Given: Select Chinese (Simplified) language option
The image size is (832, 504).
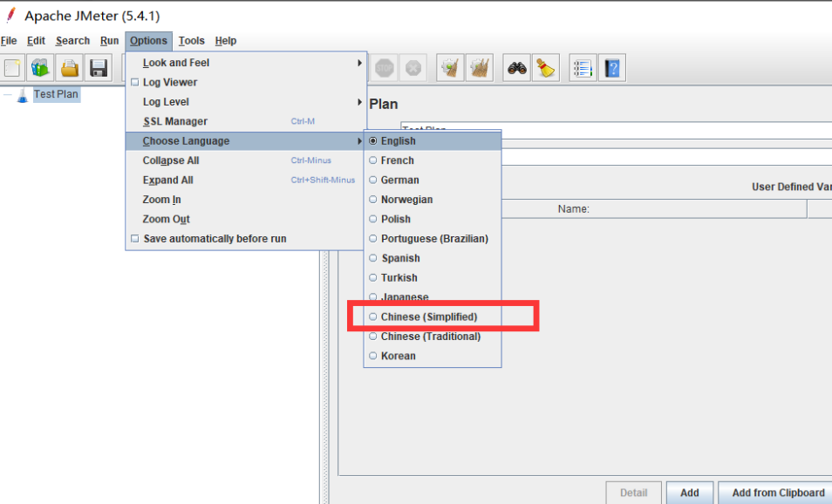Looking at the screenshot, I should (432, 317).
